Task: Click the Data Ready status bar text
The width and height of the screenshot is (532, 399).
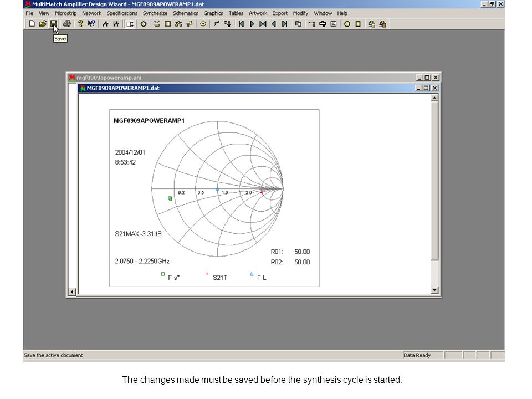Action: 417,355
